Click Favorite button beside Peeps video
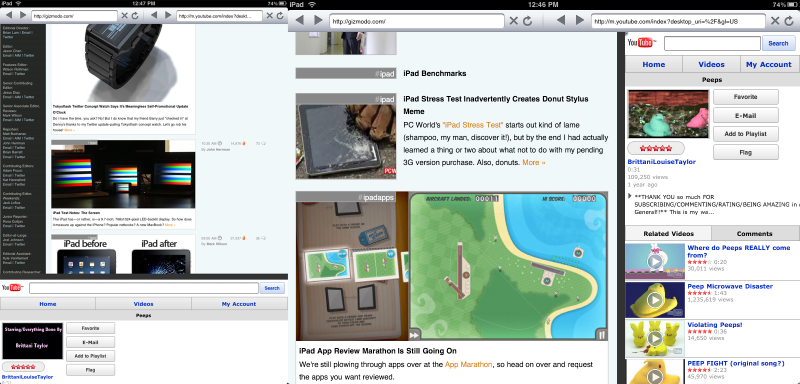This screenshot has width=800, height=384. [x=745, y=97]
